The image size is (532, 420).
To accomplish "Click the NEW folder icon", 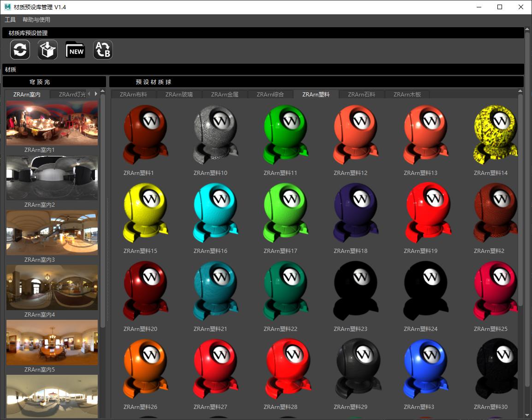I will tap(76, 50).
